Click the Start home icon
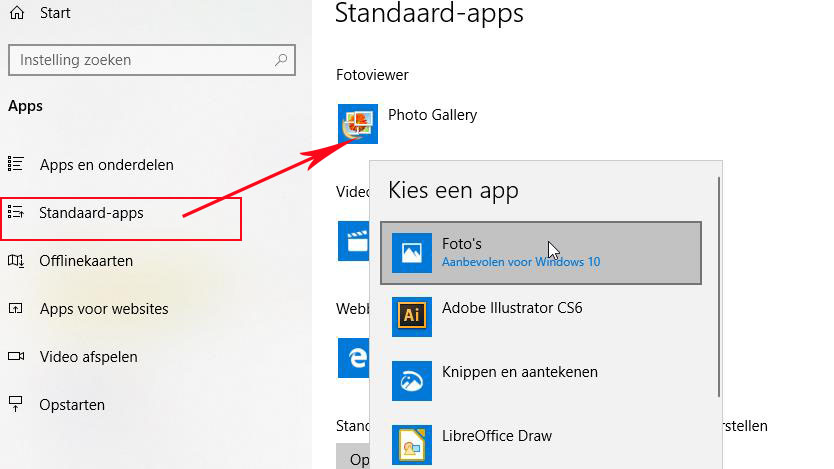834x469 pixels. pos(16,14)
